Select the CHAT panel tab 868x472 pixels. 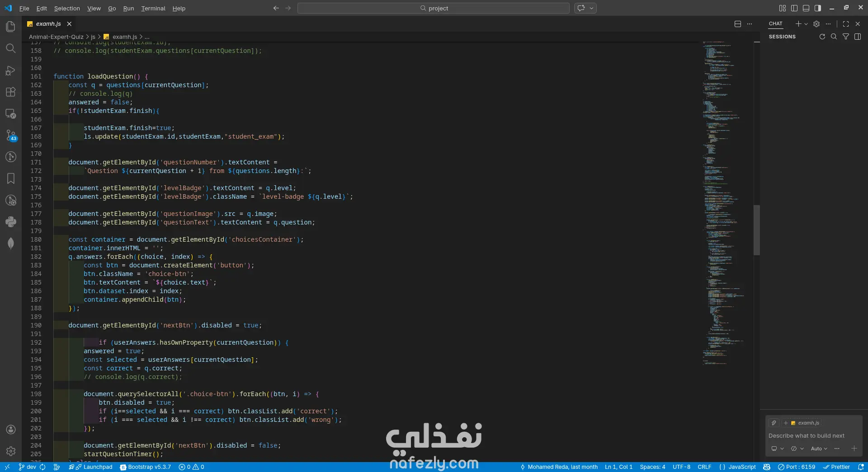776,24
